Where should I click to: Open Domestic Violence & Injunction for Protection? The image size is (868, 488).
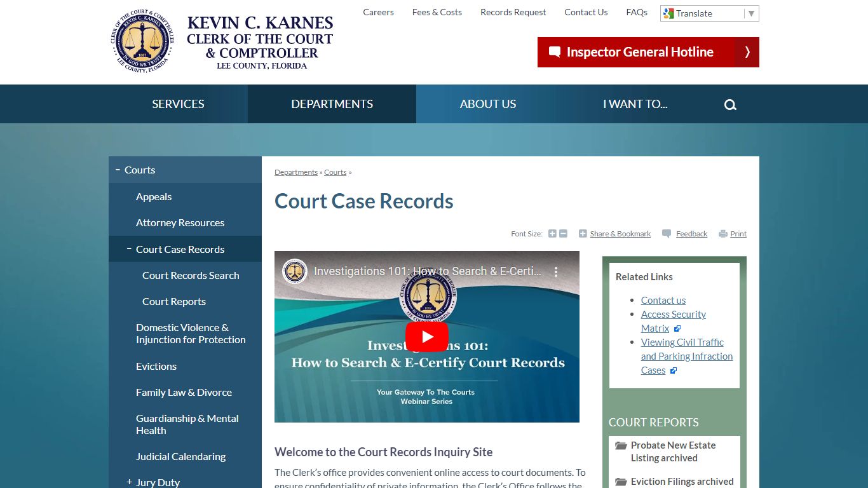pos(191,334)
